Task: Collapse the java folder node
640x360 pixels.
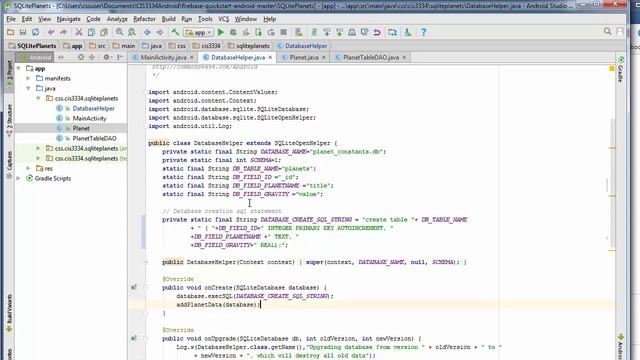Action: [28, 89]
